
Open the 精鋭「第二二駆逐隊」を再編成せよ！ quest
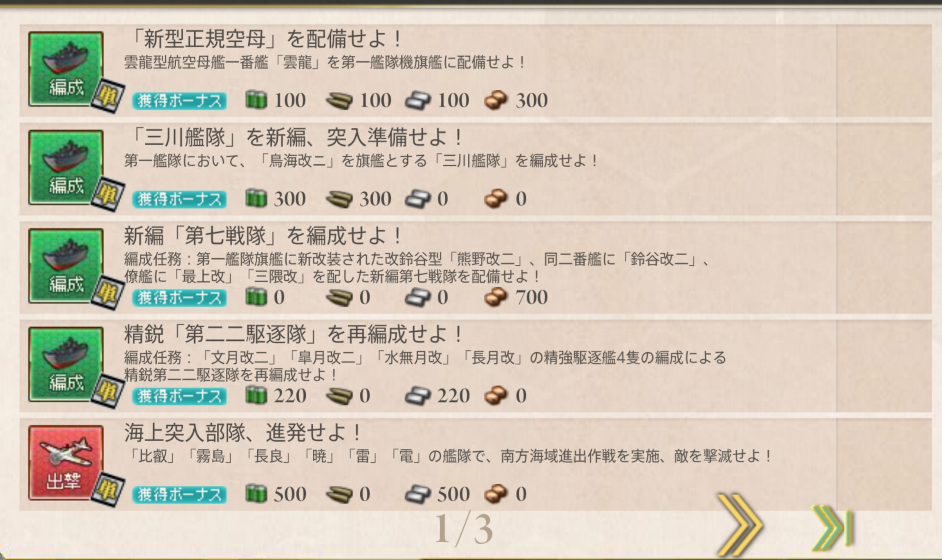pos(293,334)
